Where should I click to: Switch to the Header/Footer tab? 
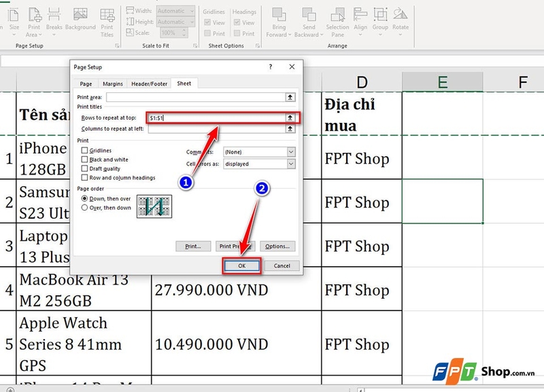click(x=148, y=84)
